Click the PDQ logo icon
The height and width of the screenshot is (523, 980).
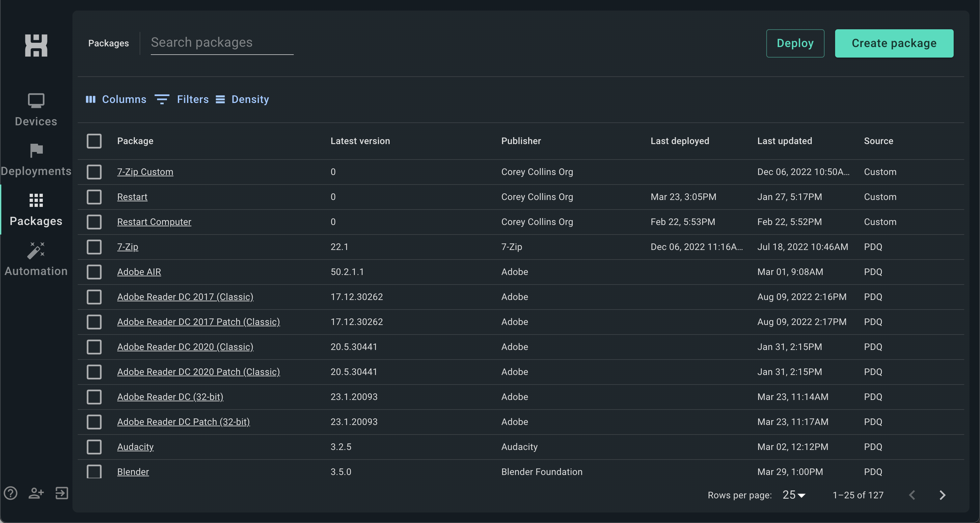point(36,46)
